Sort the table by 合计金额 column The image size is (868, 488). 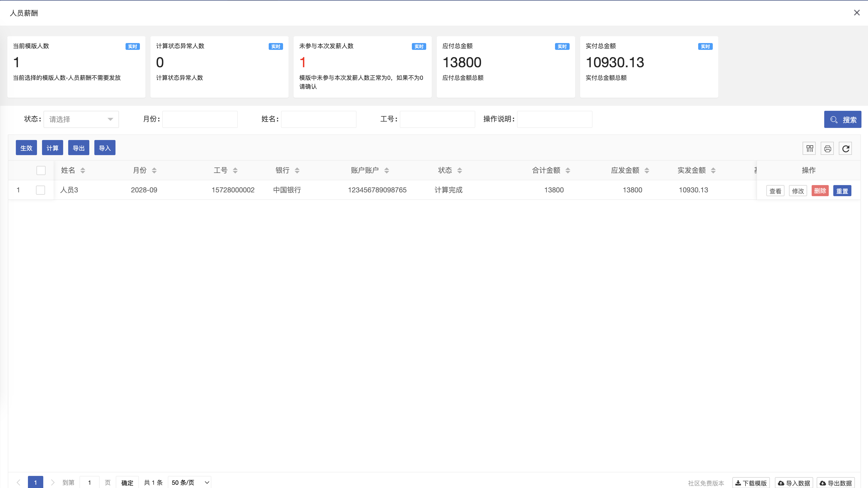pos(568,171)
